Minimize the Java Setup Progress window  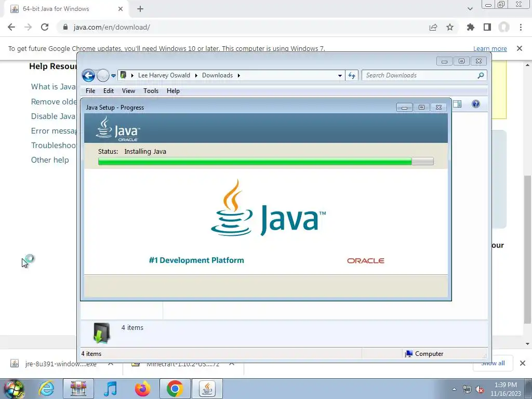pos(404,107)
